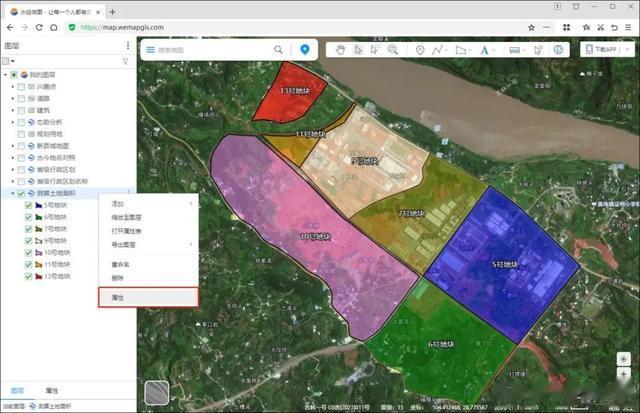640x413 pixels.
Task: Uncheck the 测算土地面积 layer checkbox
Action: pyautogui.click(x=21, y=193)
